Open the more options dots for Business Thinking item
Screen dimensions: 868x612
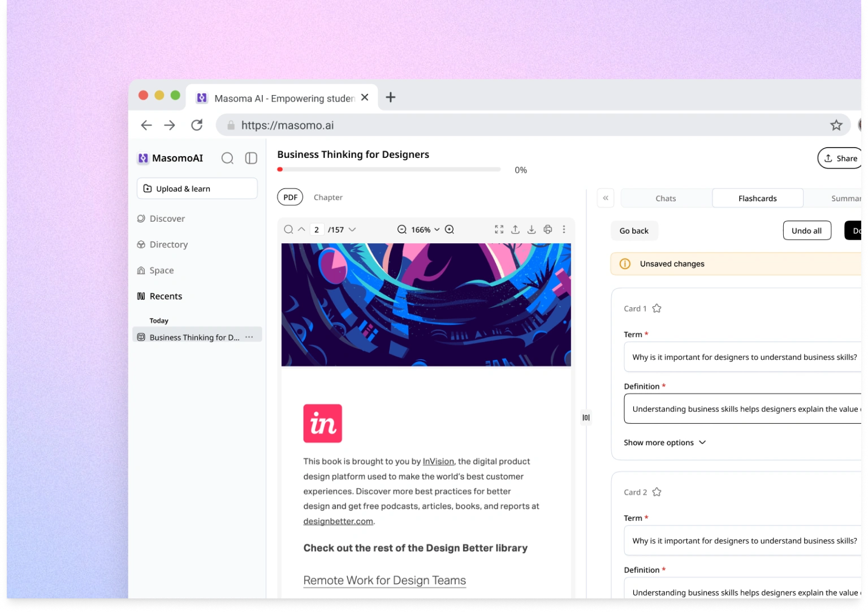coord(249,337)
